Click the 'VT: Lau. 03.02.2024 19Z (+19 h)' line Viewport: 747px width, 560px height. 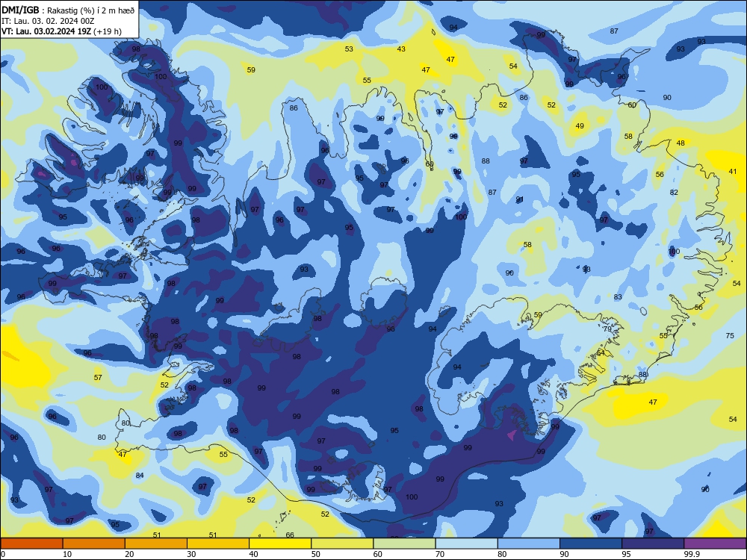click(61, 31)
